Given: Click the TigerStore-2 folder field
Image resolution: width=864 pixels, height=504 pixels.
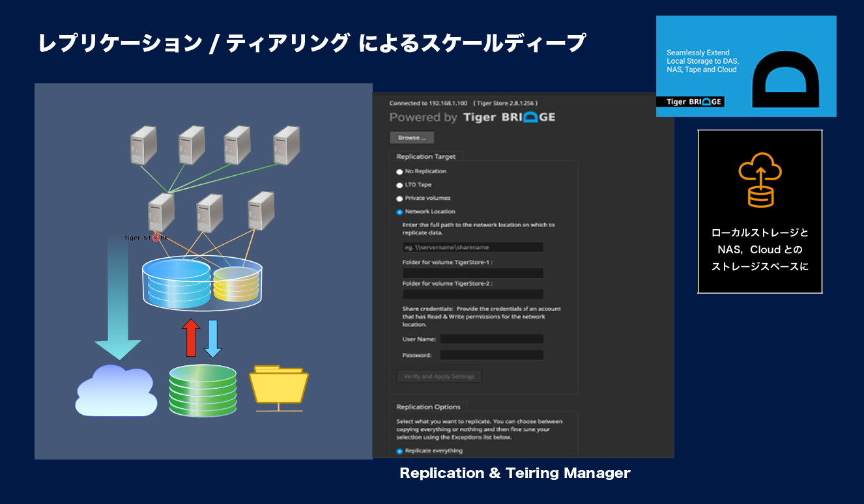Looking at the screenshot, I should [x=472, y=294].
